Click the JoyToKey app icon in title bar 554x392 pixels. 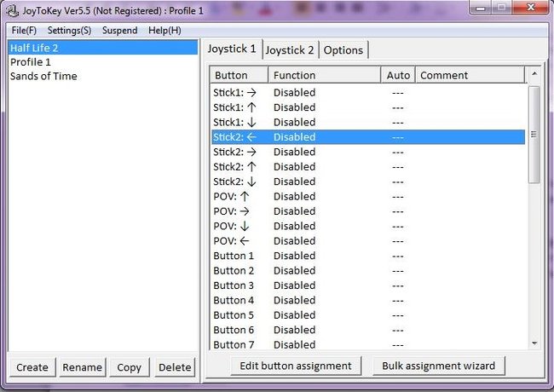[13, 10]
